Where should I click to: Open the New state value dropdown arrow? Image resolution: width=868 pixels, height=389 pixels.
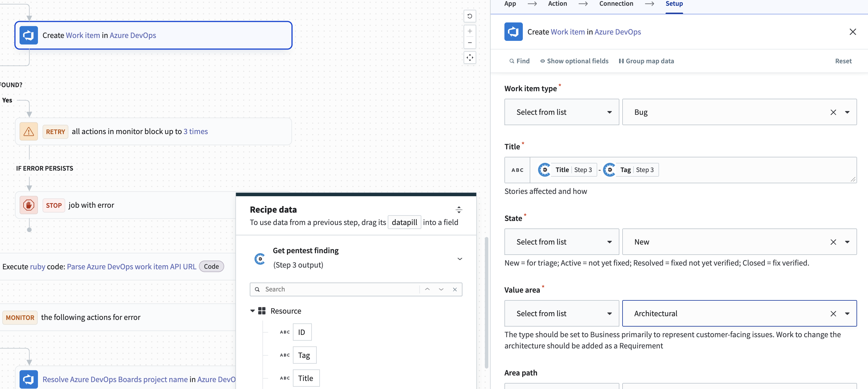tap(847, 242)
